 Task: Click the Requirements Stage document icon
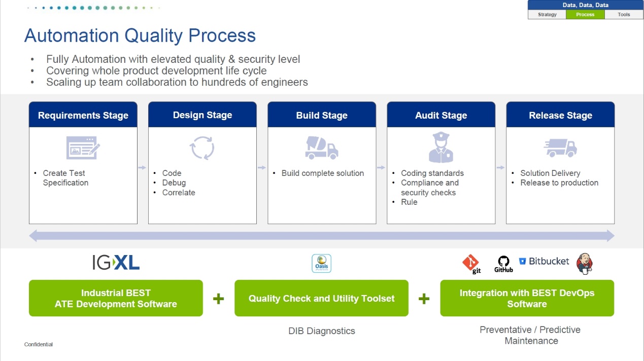[x=83, y=148]
